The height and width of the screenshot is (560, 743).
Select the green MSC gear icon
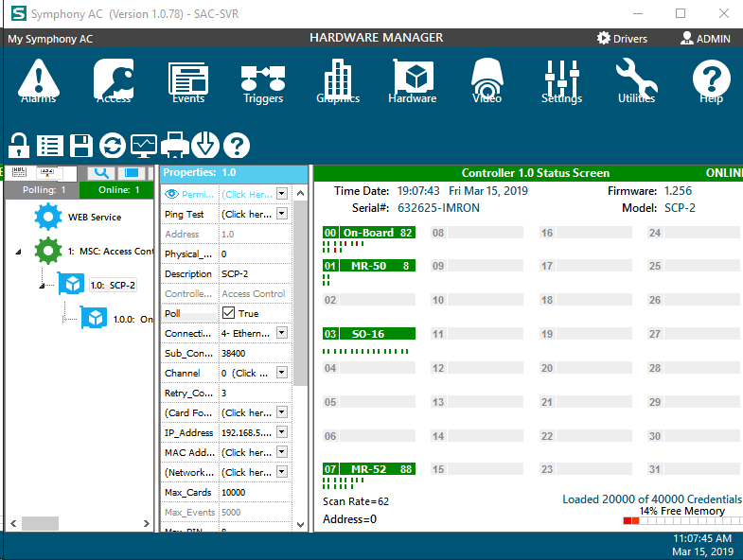click(x=48, y=251)
